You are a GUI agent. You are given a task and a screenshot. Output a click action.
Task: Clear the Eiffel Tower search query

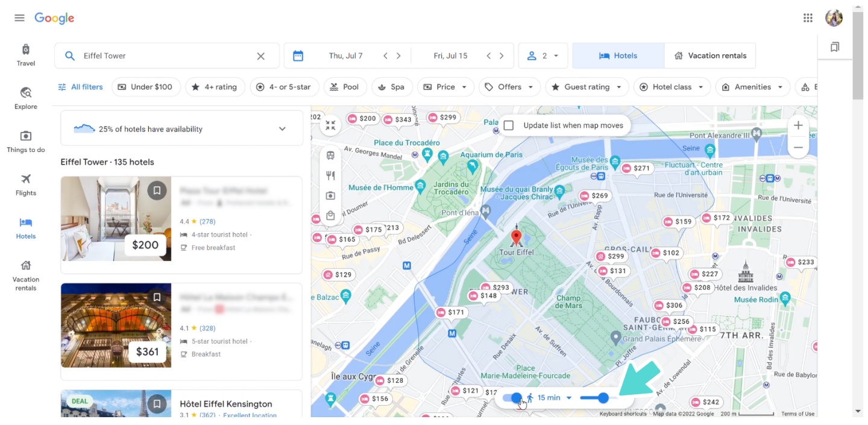point(260,55)
